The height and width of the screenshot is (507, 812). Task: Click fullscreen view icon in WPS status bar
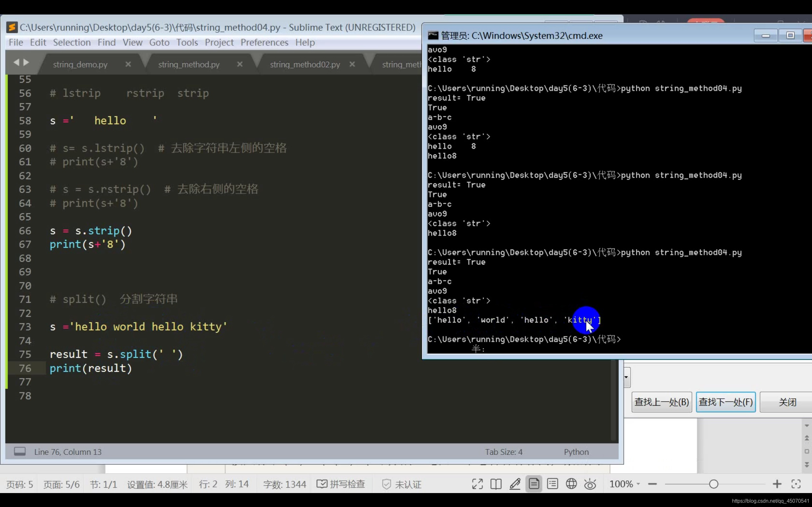pos(477,484)
